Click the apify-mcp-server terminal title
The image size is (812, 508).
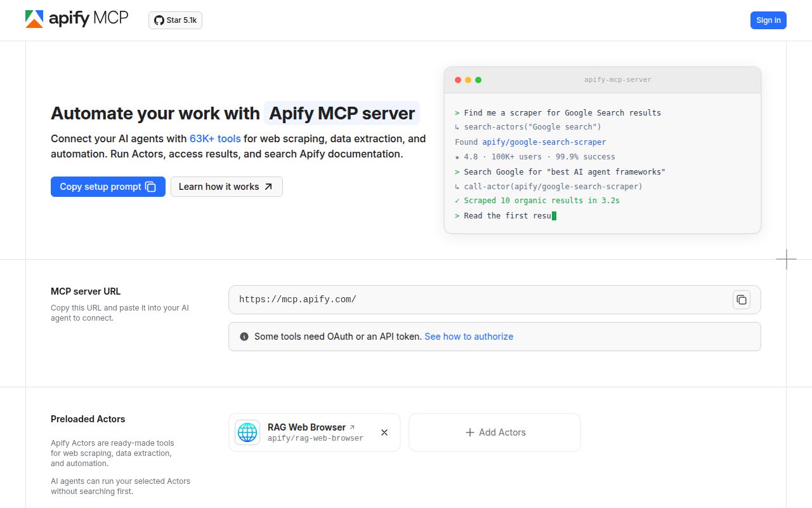[618, 80]
